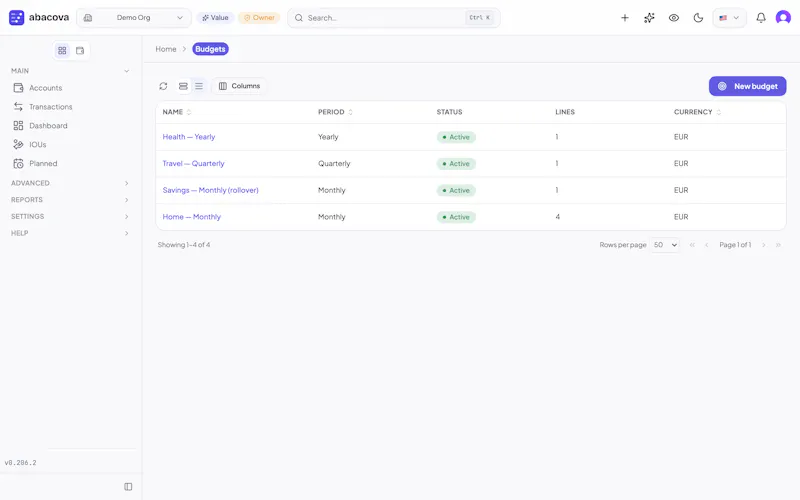Click the Home breadcrumb link

tap(166, 49)
